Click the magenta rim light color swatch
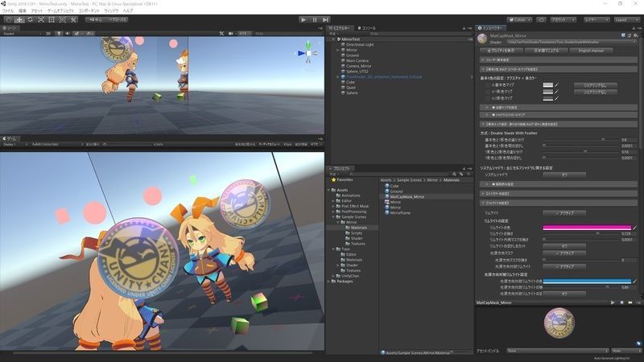 point(588,228)
